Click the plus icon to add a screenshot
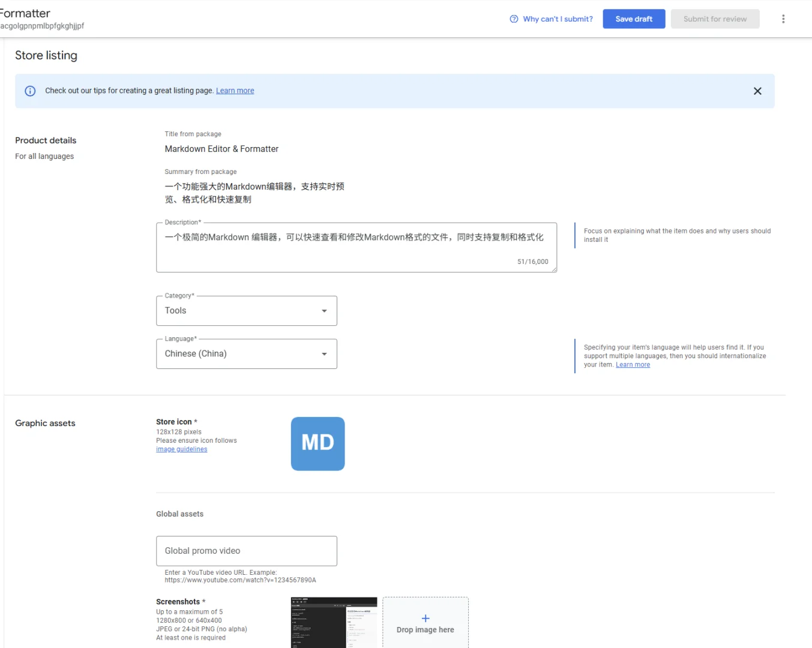812x648 pixels. 426,618
